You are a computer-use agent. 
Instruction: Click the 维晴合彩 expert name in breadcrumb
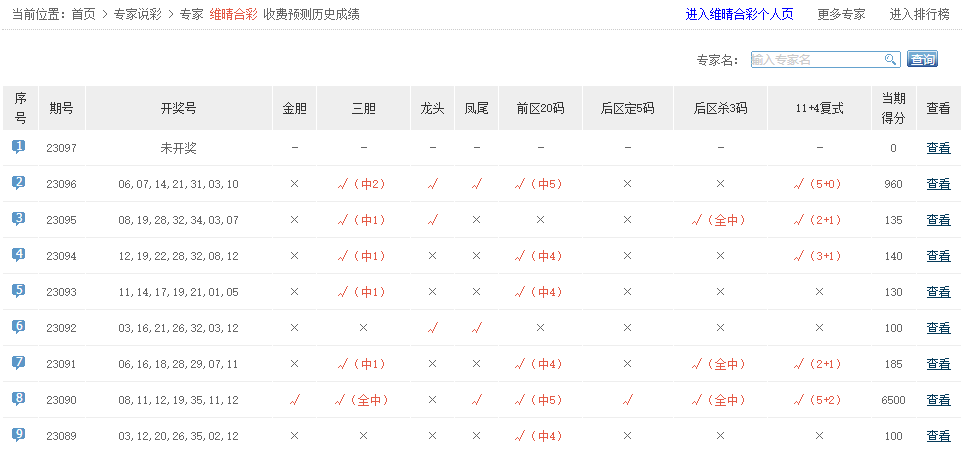(x=233, y=15)
